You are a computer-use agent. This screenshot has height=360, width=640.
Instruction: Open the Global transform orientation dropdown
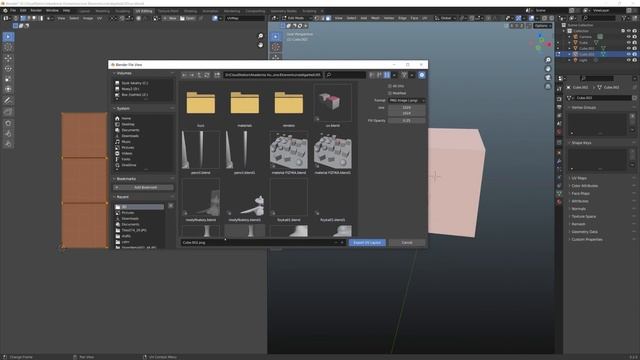tap(445, 18)
